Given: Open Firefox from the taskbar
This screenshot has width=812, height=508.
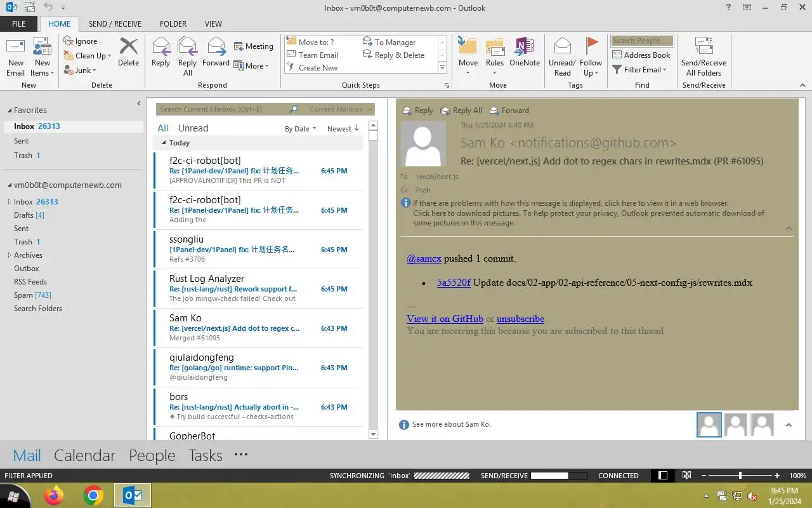Looking at the screenshot, I should (x=54, y=495).
